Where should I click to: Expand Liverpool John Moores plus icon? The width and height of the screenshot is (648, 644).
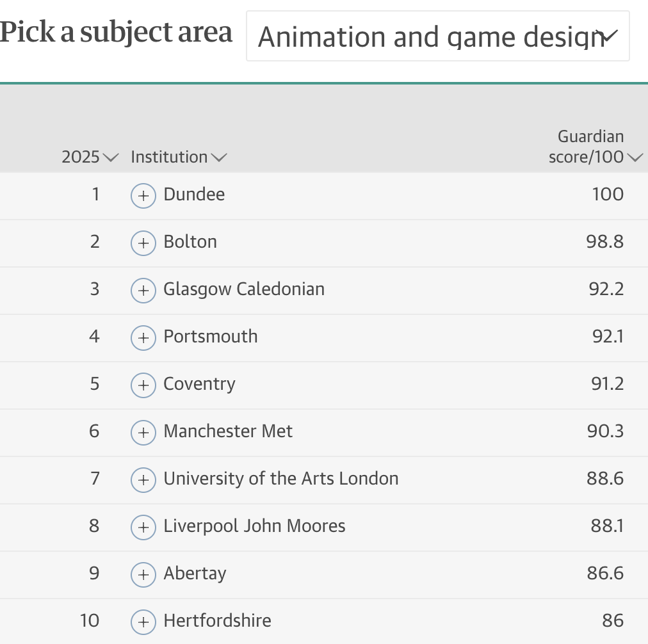coord(143,527)
